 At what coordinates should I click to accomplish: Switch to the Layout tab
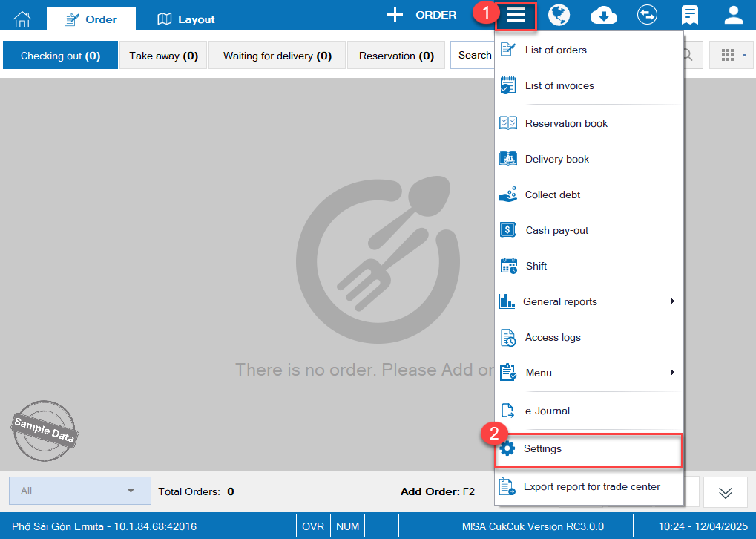[186, 19]
